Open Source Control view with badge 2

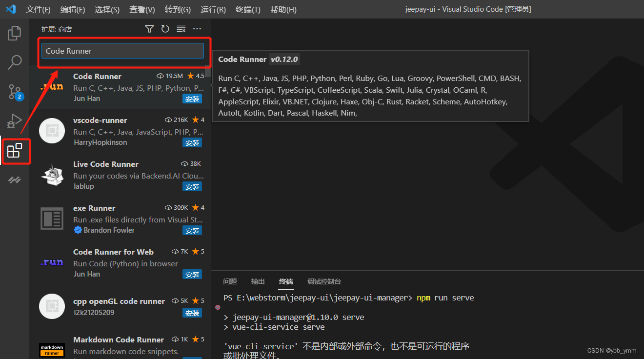click(15, 92)
